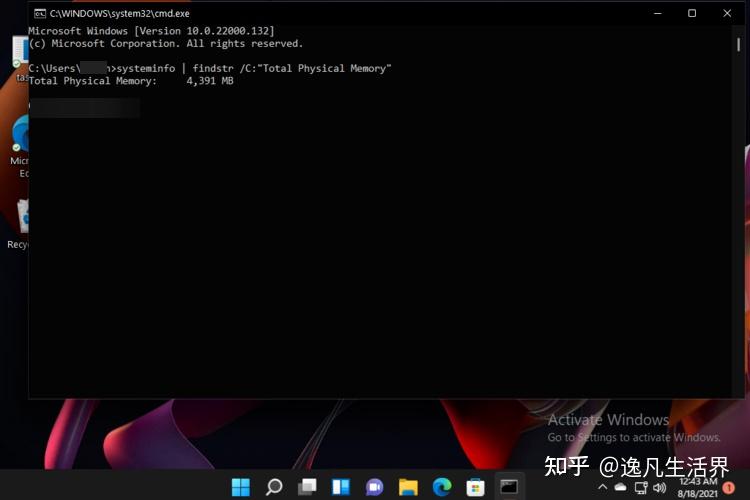Viewport: 750px width, 500px height.
Task: Open Microsoft Store from the taskbar
Action: point(475,488)
